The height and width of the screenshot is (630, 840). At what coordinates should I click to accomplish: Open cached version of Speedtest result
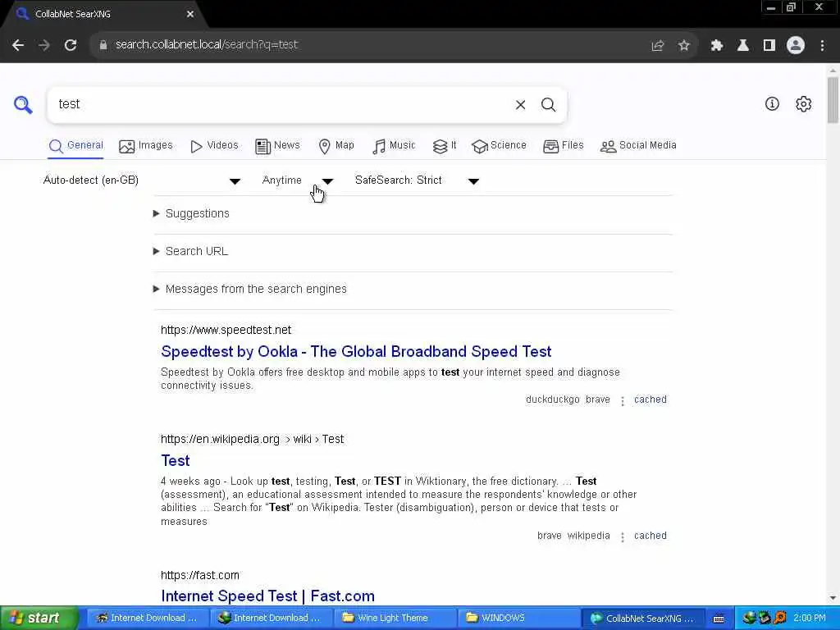click(651, 399)
